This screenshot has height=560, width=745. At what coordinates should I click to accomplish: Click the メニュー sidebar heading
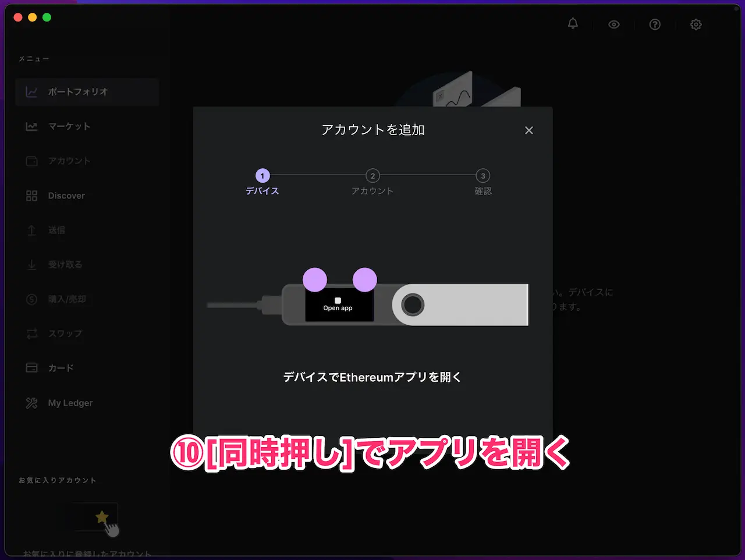point(34,59)
